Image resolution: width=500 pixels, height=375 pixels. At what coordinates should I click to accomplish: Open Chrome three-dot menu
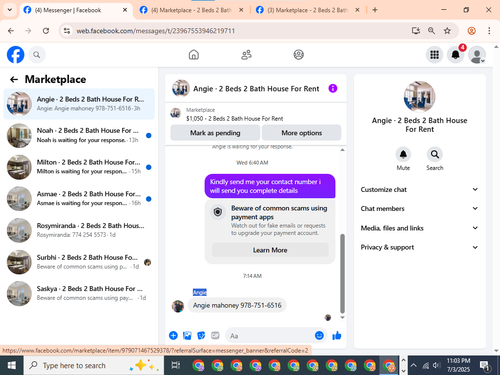click(489, 31)
